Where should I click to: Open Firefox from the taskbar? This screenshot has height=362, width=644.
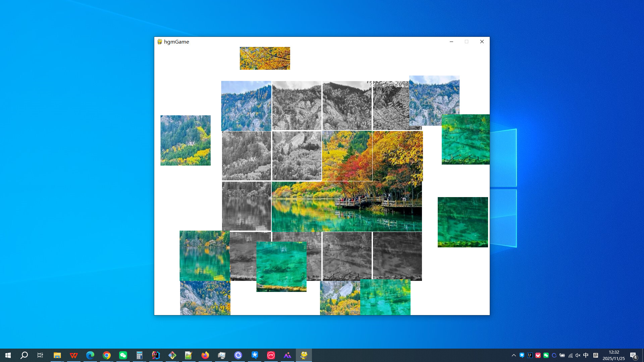tap(205, 355)
